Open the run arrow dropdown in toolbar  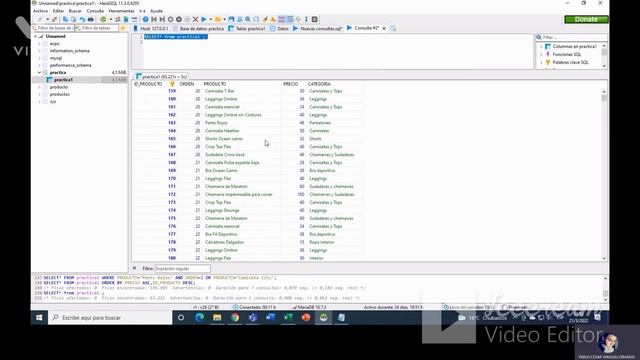[211, 19]
